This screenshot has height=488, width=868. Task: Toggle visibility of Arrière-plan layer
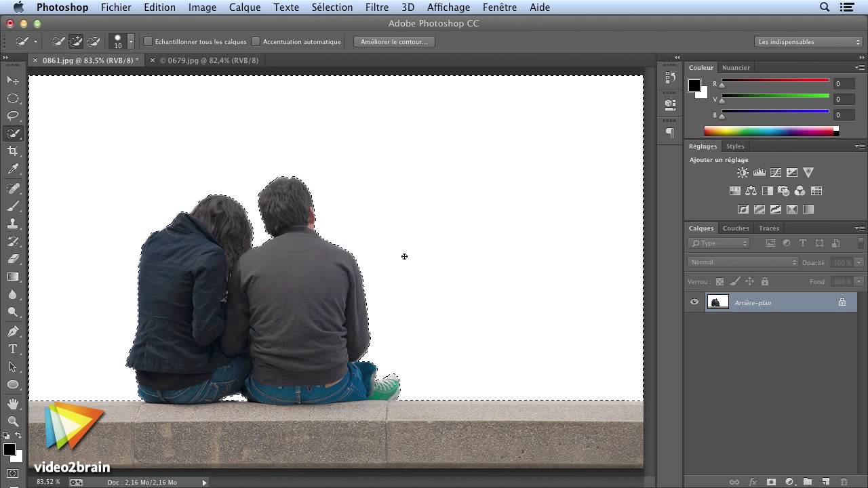point(694,302)
